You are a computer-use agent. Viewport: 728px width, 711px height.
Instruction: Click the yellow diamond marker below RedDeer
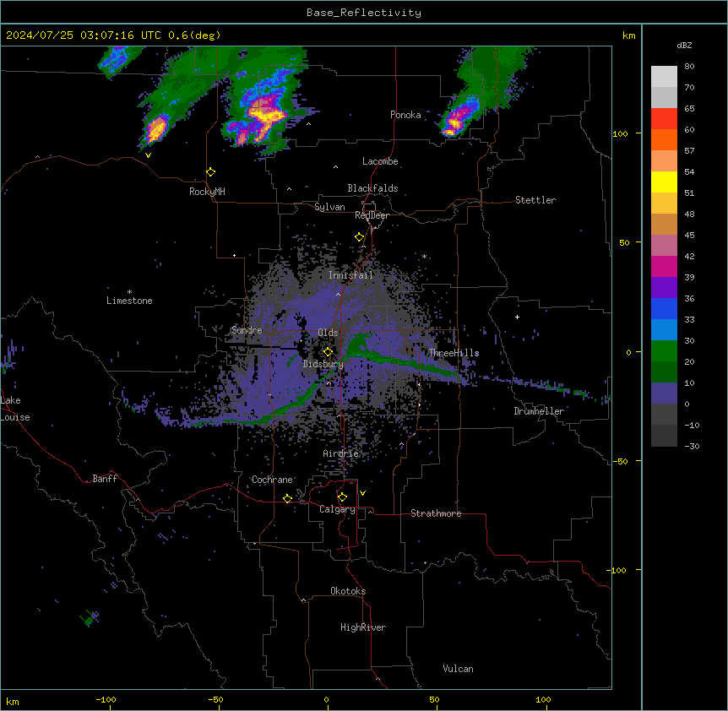[x=360, y=237]
